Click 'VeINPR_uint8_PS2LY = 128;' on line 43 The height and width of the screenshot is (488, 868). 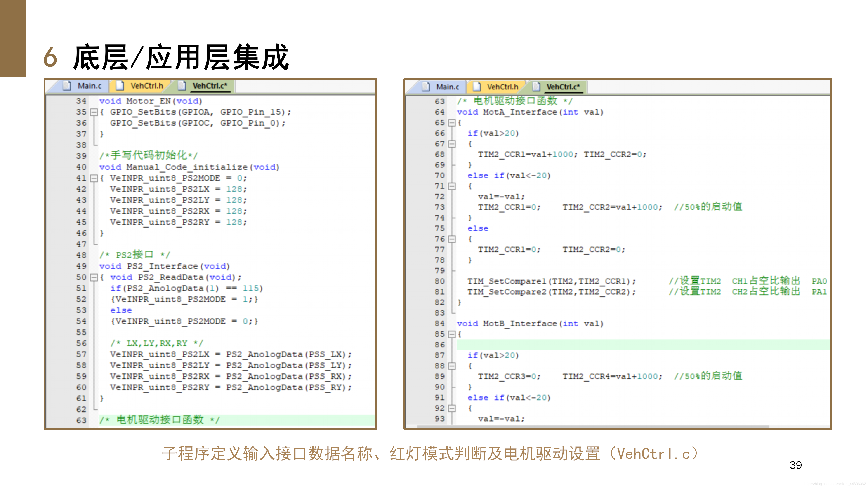pyautogui.click(x=179, y=200)
